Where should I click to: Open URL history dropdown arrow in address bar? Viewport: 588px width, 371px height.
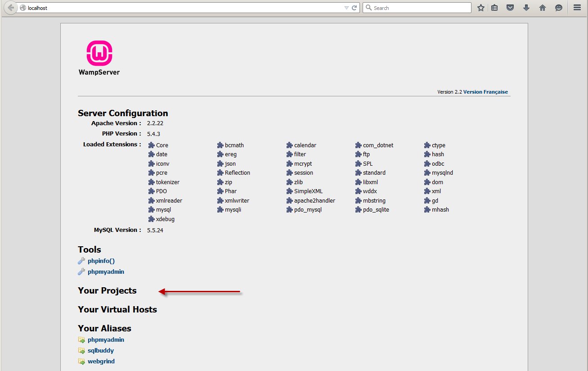346,8
